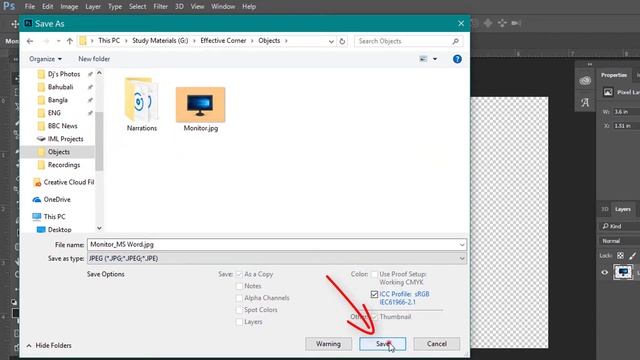The height and width of the screenshot is (360, 640).
Task: Open Bangla folder in sidebar
Action: pyautogui.click(x=58, y=100)
